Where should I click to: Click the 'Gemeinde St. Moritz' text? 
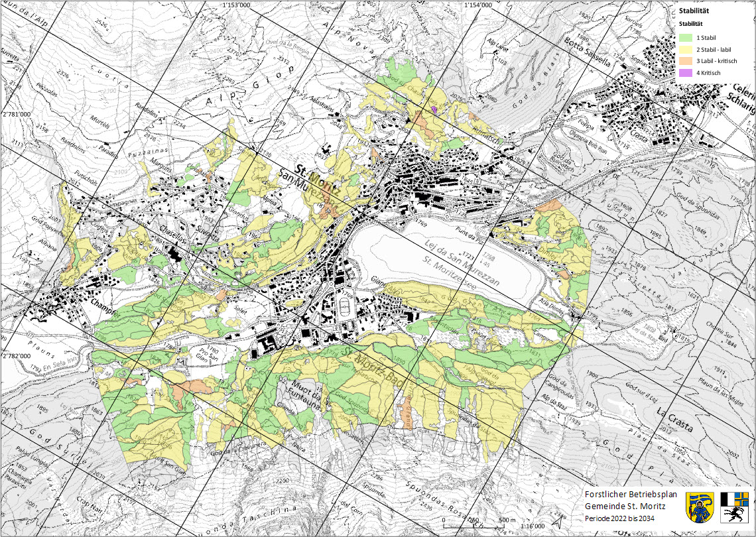click(624, 507)
